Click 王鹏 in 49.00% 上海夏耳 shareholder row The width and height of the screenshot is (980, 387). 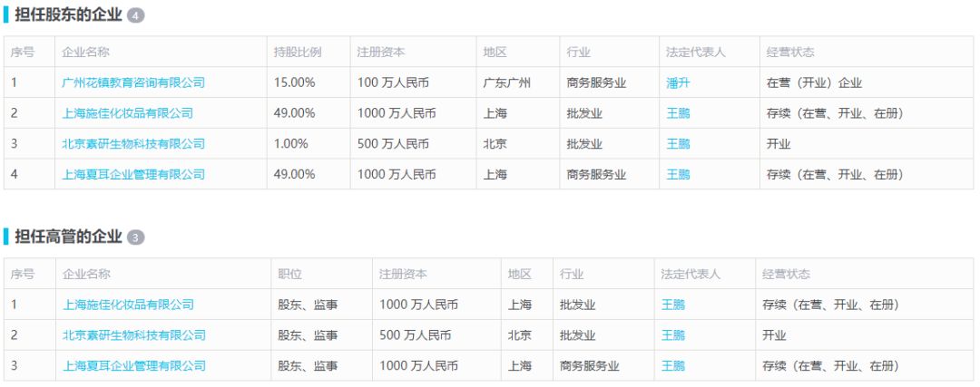coord(678,174)
